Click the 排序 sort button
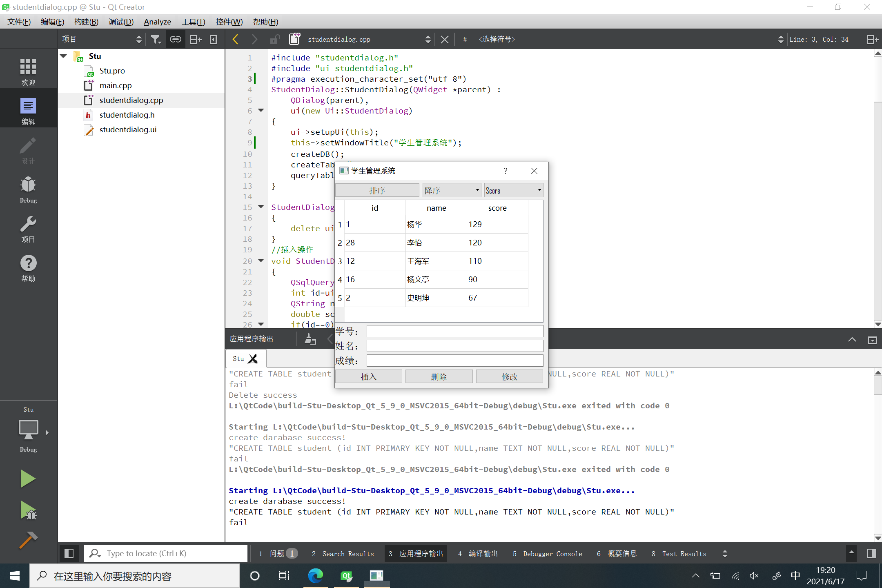This screenshot has height=588, width=882. click(377, 190)
